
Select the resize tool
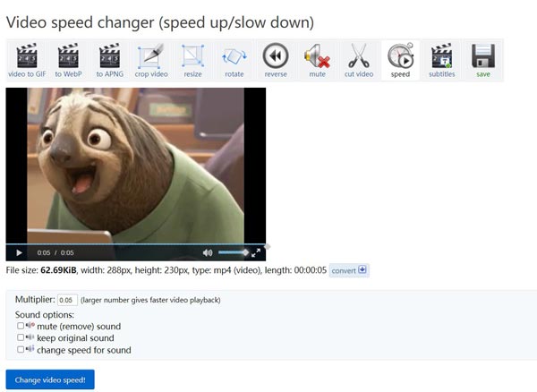pyautogui.click(x=192, y=60)
